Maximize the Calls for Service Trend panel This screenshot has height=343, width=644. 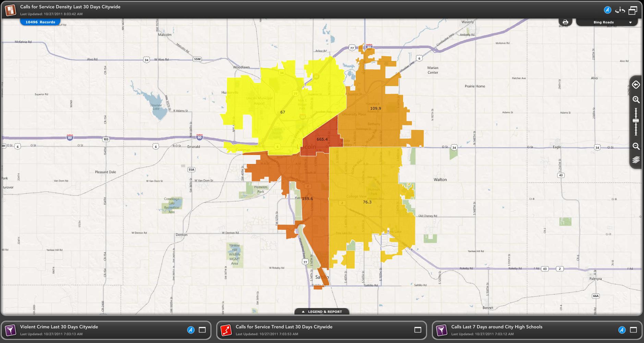(417, 330)
